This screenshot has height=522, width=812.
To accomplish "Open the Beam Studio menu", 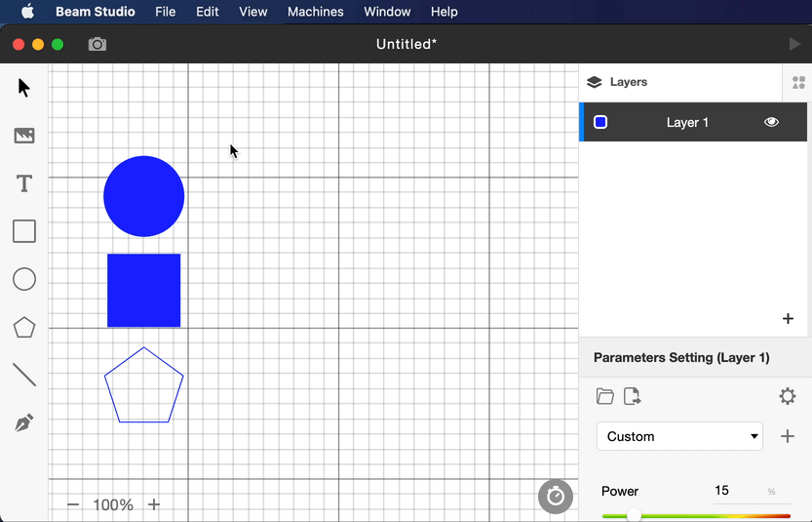I will (x=96, y=12).
